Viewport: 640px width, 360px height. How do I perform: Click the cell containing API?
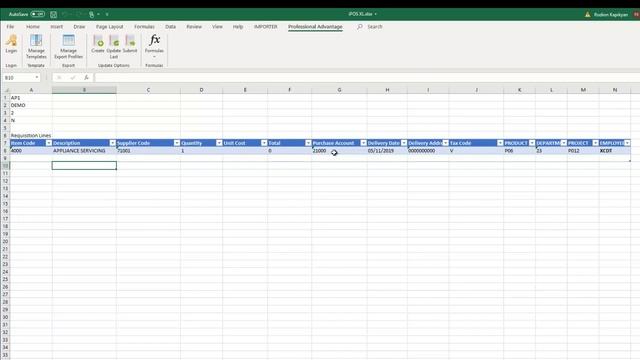[31, 98]
